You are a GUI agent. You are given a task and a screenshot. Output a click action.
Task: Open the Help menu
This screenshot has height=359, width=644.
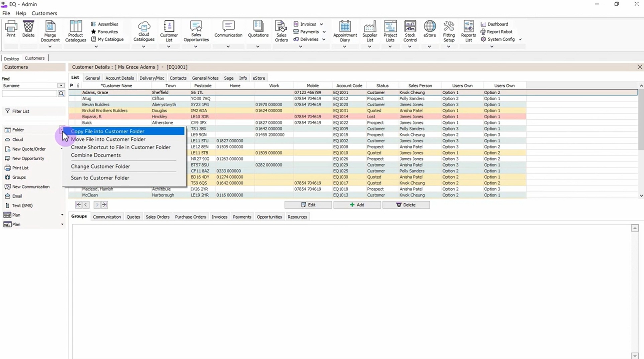pos(21,13)
